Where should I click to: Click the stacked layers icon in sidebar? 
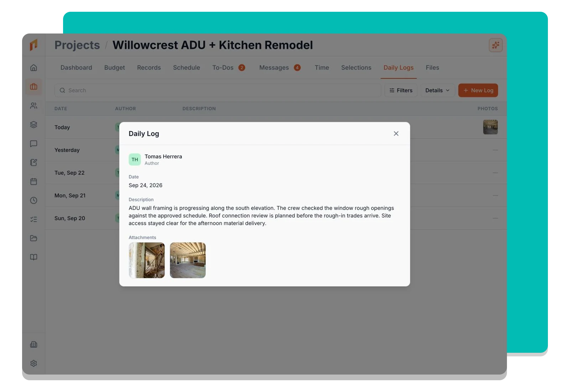(33, 125)
